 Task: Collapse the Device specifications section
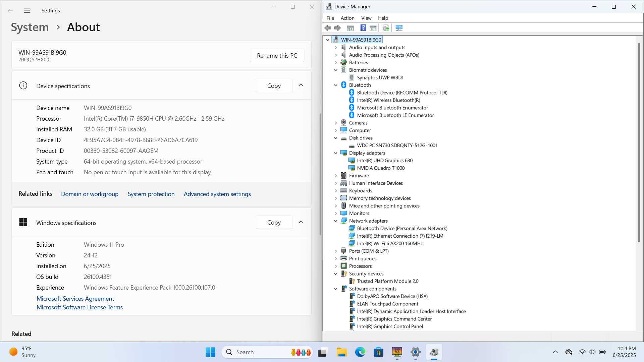tap(301, 85)
